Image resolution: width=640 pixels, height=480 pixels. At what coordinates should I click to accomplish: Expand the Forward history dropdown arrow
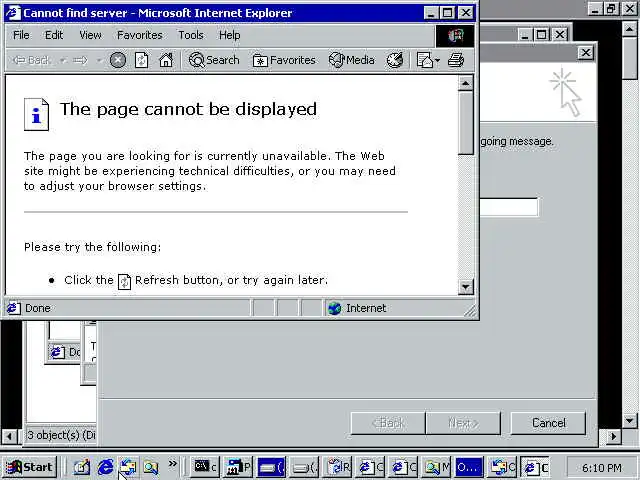click(99, 60)
